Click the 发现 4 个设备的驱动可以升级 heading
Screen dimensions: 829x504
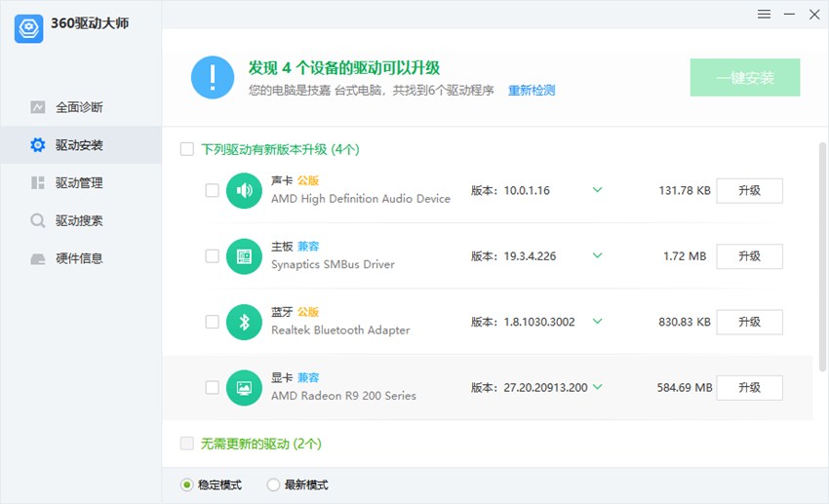click(x=344, y=67)
